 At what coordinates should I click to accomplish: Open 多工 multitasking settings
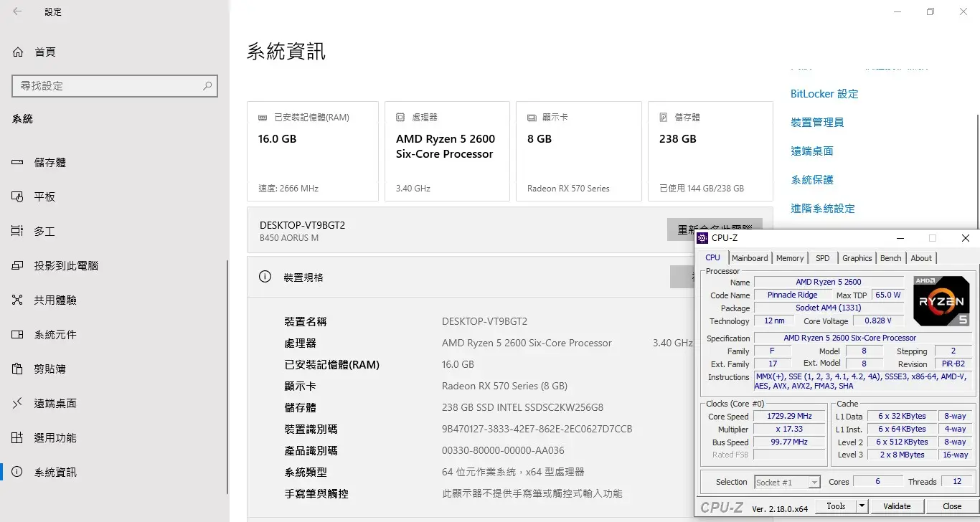point(44,232)
